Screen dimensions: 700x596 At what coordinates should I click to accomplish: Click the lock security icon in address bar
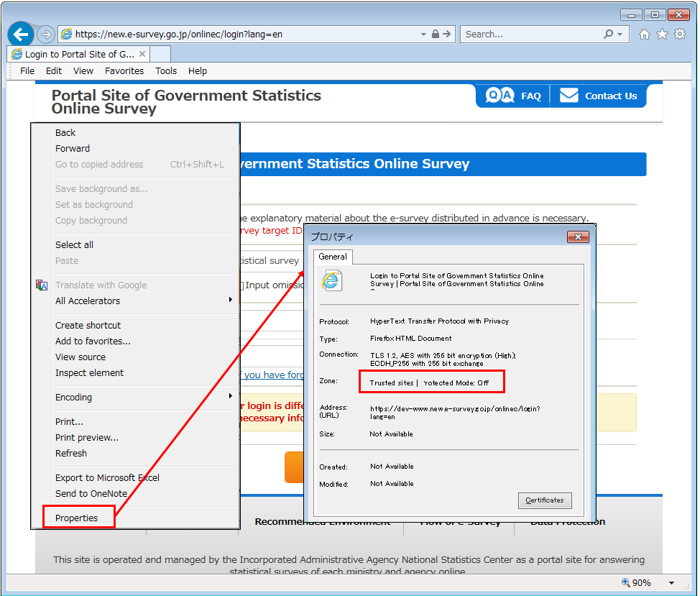[x=436, y=34]
